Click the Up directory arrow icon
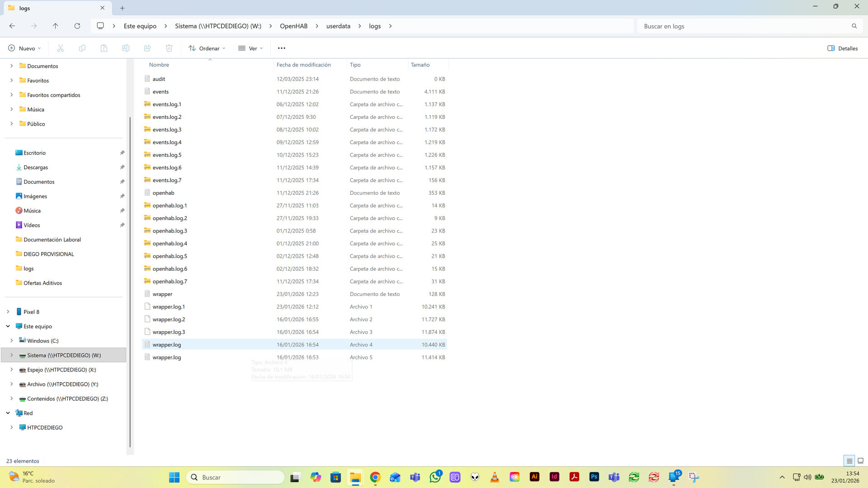The width and height of the screenshot is (868, 488). pos(55,26)
